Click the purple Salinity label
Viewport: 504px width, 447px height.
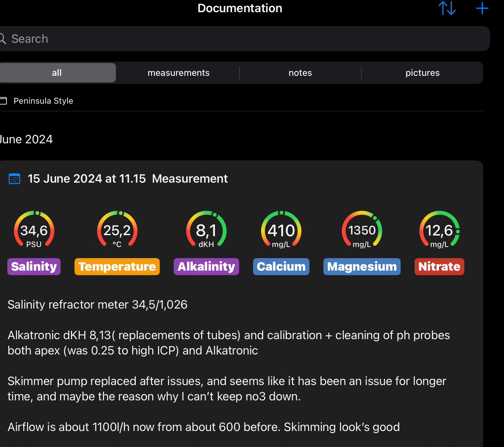tap(34, 266)
